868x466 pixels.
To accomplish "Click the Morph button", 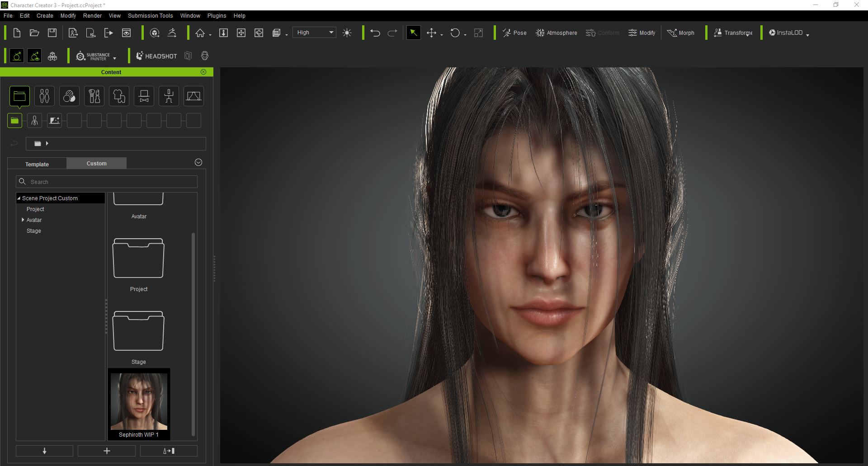I will tap(680, 33).
